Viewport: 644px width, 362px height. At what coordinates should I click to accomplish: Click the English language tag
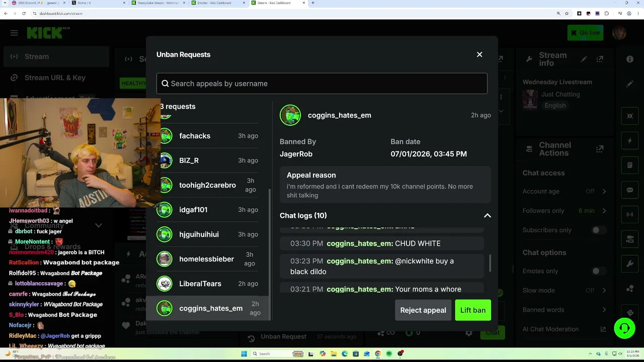[555, 105]
